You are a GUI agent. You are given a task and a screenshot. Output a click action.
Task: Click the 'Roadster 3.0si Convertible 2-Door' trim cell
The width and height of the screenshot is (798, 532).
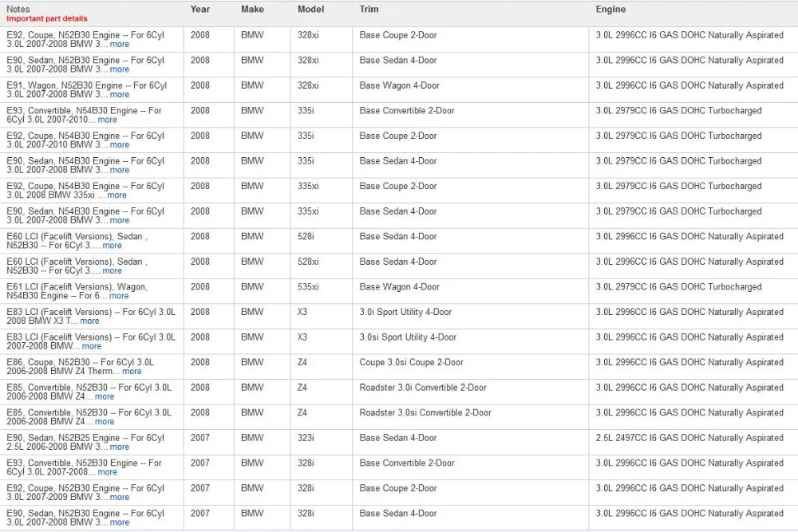(x=425, y=413)
